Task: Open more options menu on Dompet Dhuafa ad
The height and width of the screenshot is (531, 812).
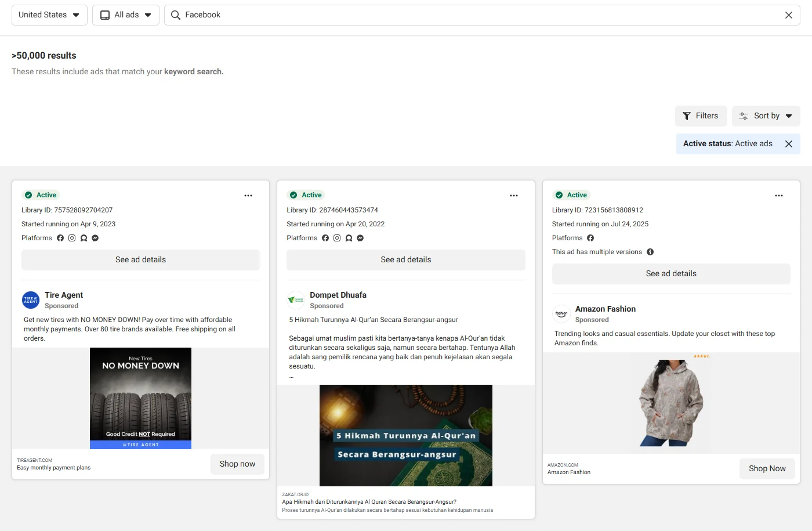Action: pyautogui.click(x=514, y=196)
